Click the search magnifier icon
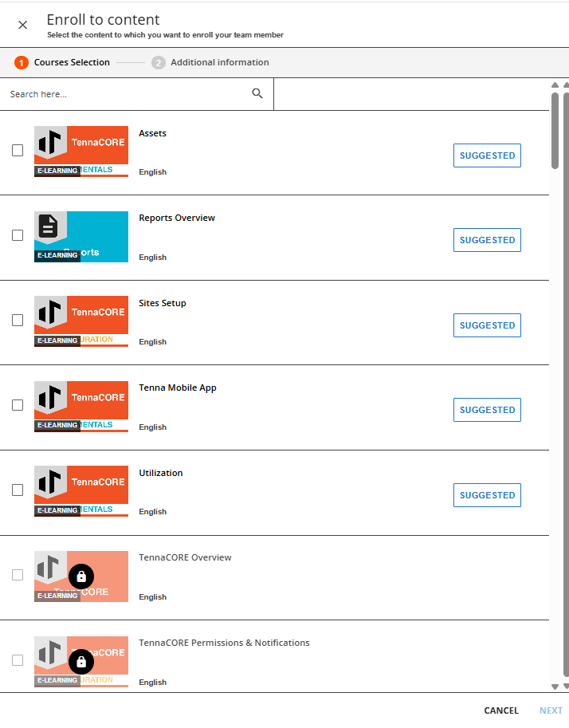Image resolution: width=569 pixels, height=728 pixels. tap(257, 94)
